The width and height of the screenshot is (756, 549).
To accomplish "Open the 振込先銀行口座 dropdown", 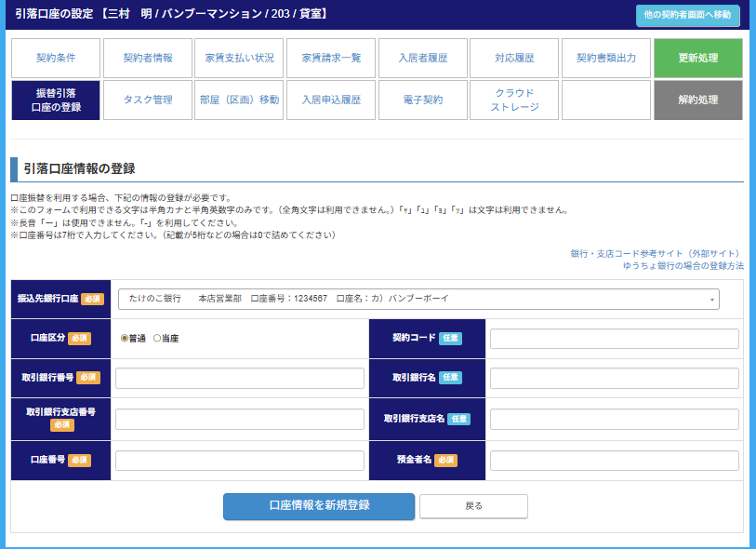I will tap(418, 299).
